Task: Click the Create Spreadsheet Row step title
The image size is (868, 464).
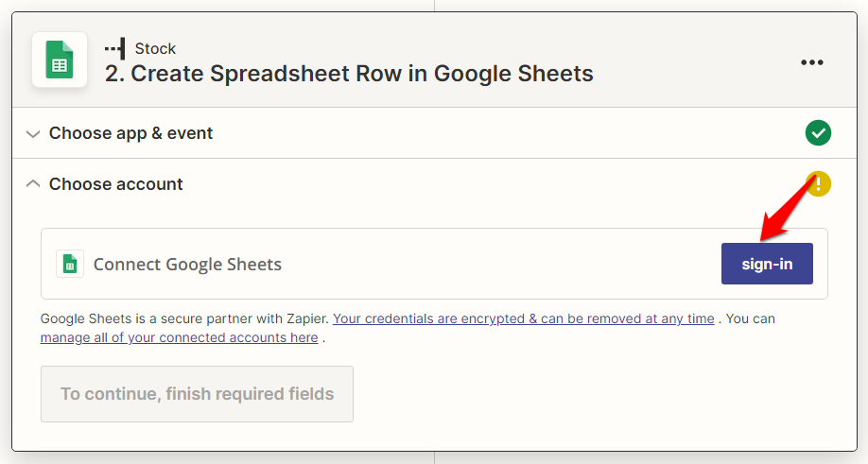Action: (x=349, y=74)
